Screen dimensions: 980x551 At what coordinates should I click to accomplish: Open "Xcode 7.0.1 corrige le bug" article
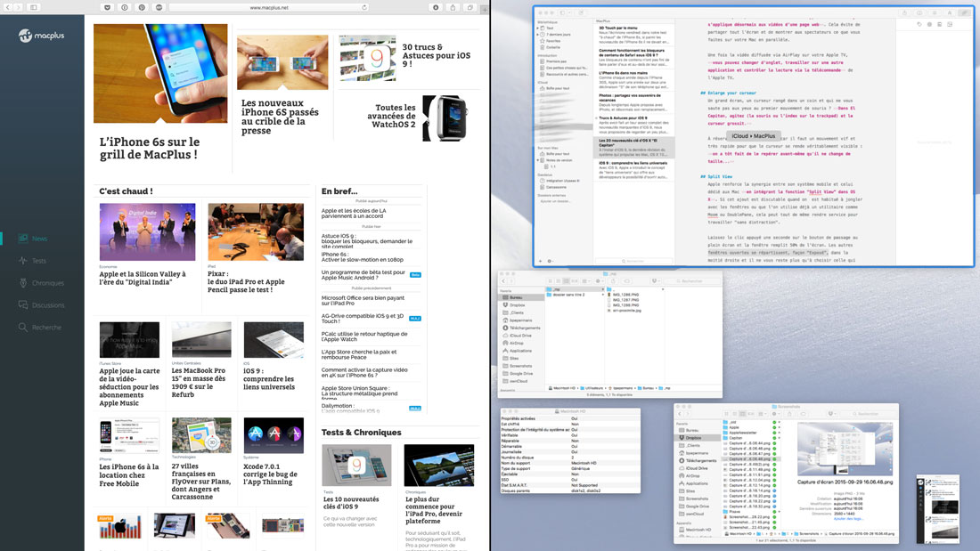pyautogui.click(x=271, y=474)
